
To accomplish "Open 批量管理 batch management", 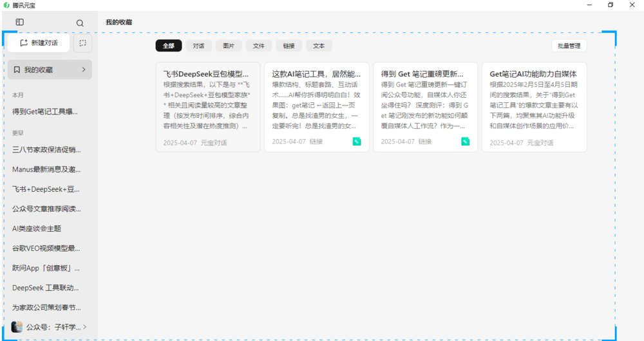I will pyautogui.click(x=569, y=46).
